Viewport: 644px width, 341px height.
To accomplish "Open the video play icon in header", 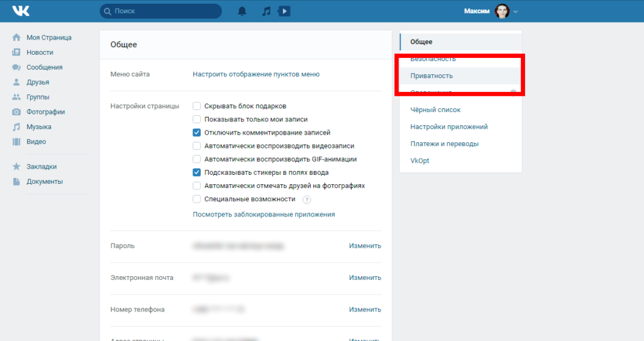I will (284, 11).
